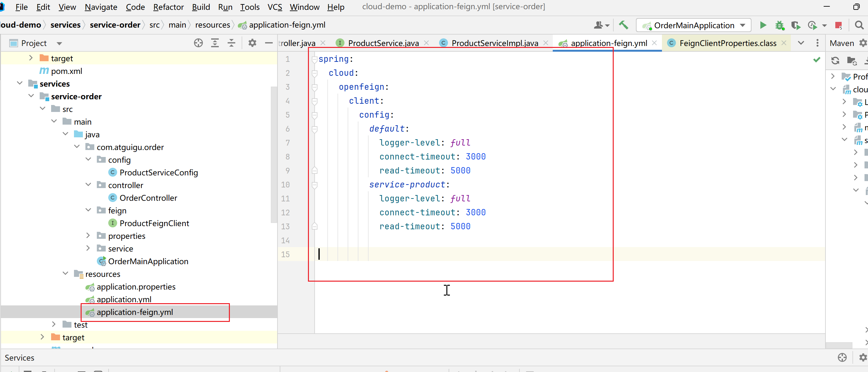
Task: Open Project panel settings gear
Action: 252,43
